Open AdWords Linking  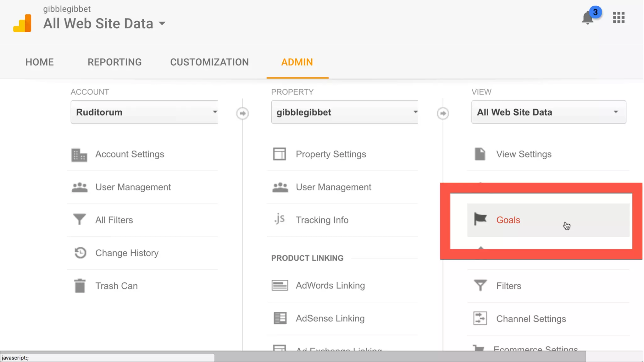pos(330,285)
